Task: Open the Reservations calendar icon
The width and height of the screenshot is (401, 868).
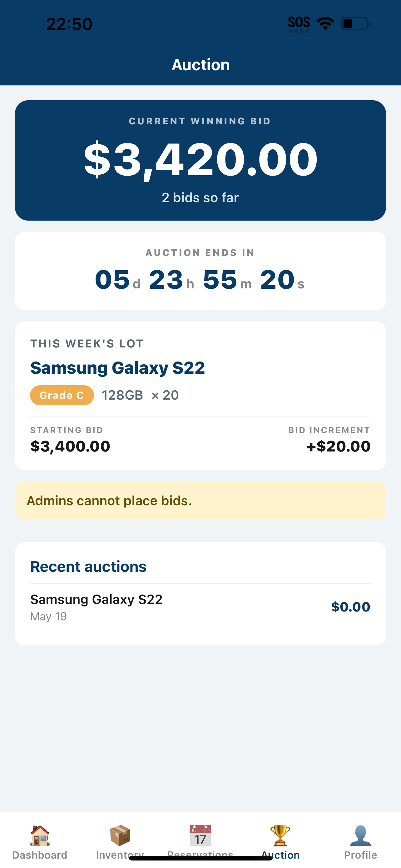Action: click(200, 835)
